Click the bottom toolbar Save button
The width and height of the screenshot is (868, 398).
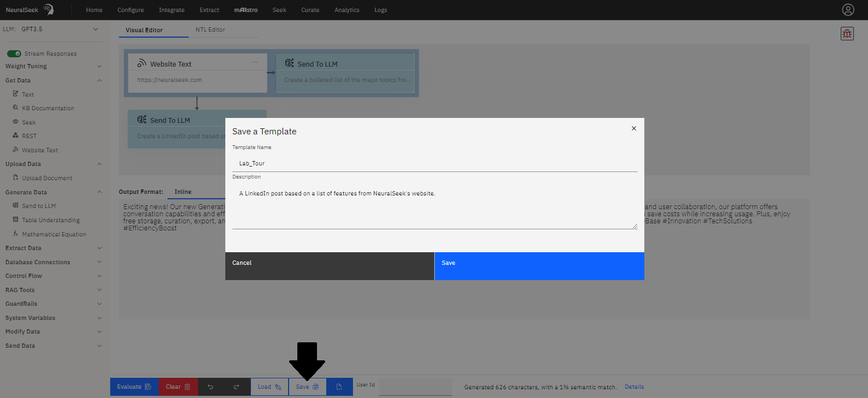[x=308, y=387]
